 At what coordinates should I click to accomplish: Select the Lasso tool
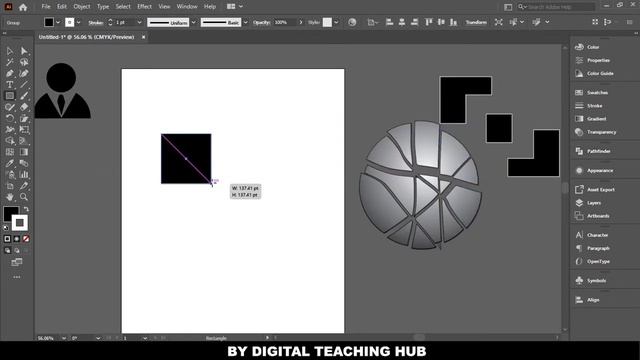(24, 62)
